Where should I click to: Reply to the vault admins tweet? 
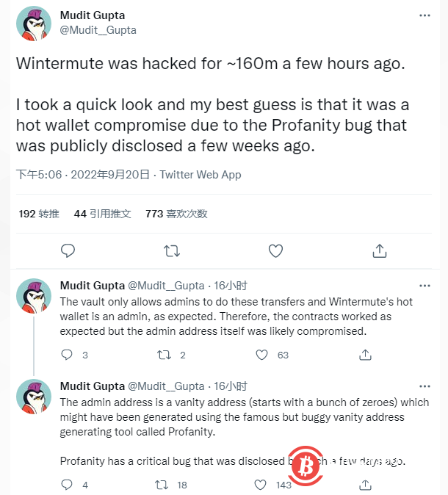(67, 355)
